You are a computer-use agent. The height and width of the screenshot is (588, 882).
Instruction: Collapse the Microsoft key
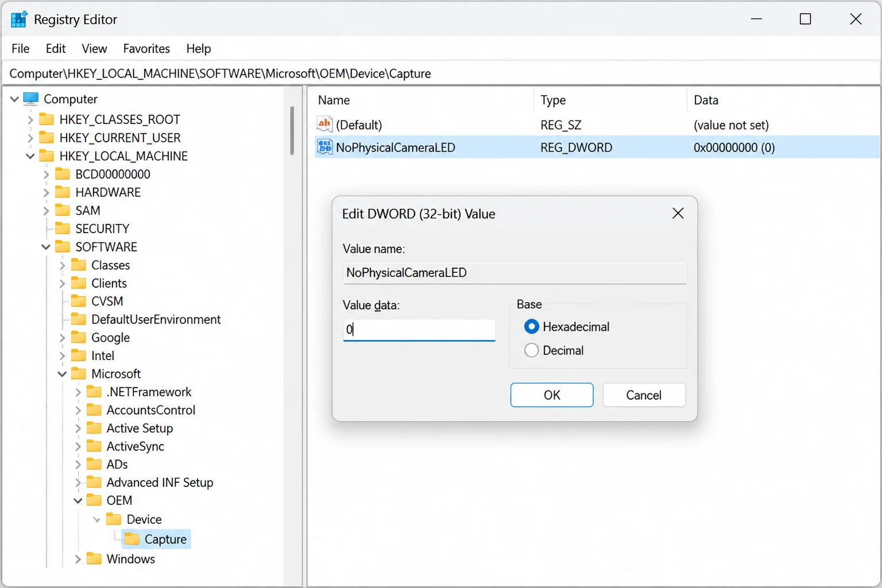[x=62, y=374]
